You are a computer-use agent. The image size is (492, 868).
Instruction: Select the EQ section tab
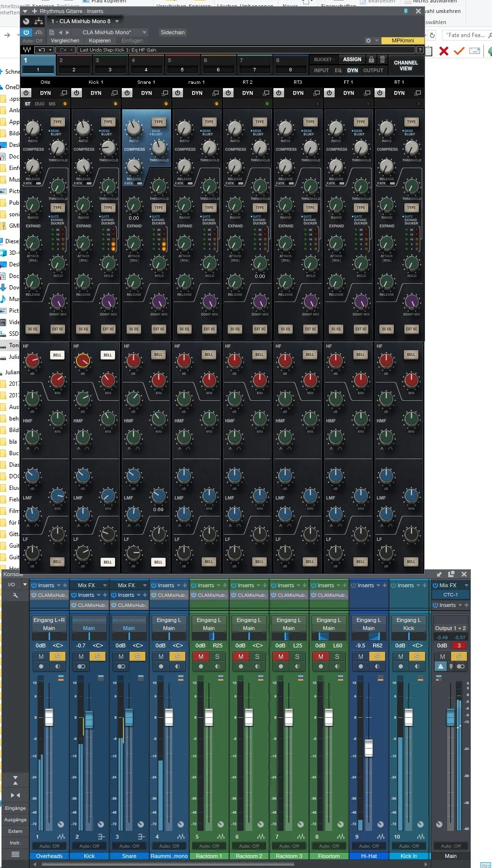click(338, 70)
